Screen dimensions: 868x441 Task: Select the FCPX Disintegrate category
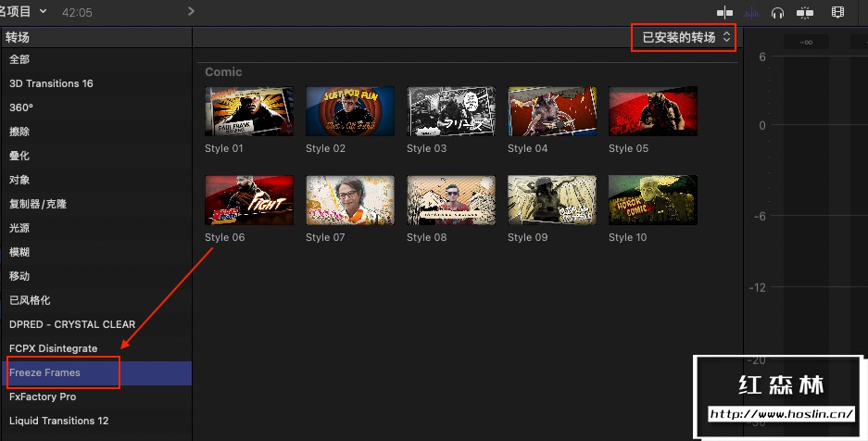click(96, 348)
